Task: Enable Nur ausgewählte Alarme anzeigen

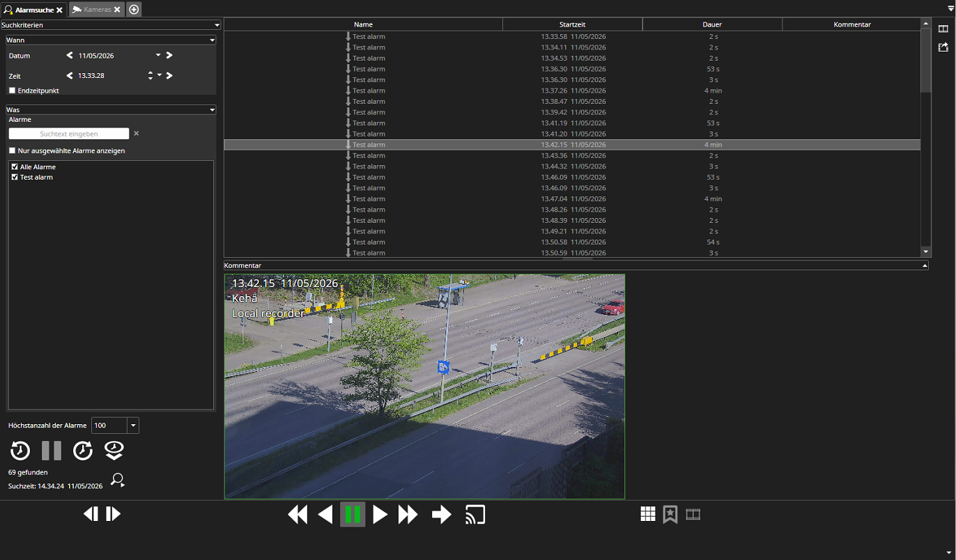Action: point(12,150)
